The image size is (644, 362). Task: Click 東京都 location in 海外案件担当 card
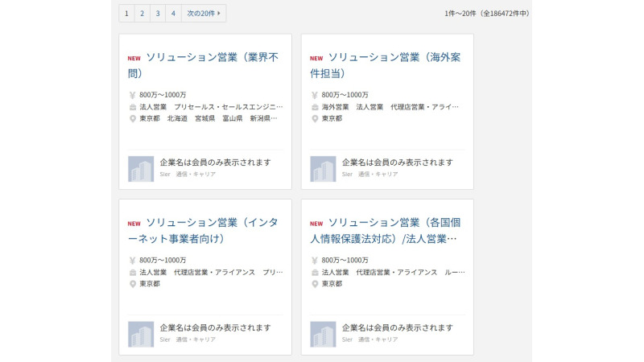(x=332, y=118)
